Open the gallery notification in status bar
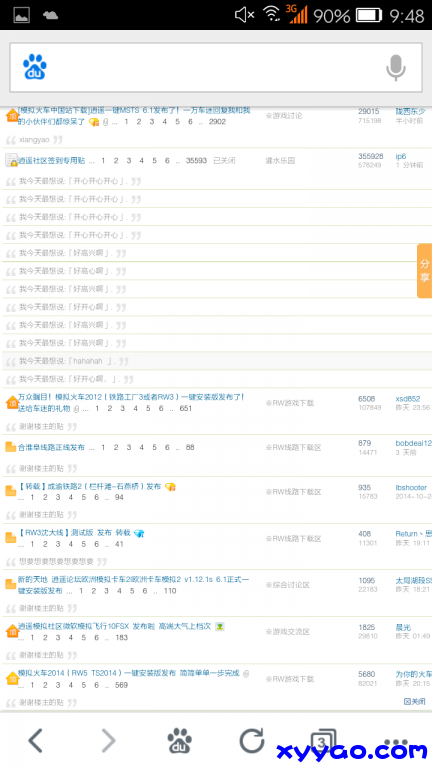Viewport: 432px width, 768px height. [21, 15]
